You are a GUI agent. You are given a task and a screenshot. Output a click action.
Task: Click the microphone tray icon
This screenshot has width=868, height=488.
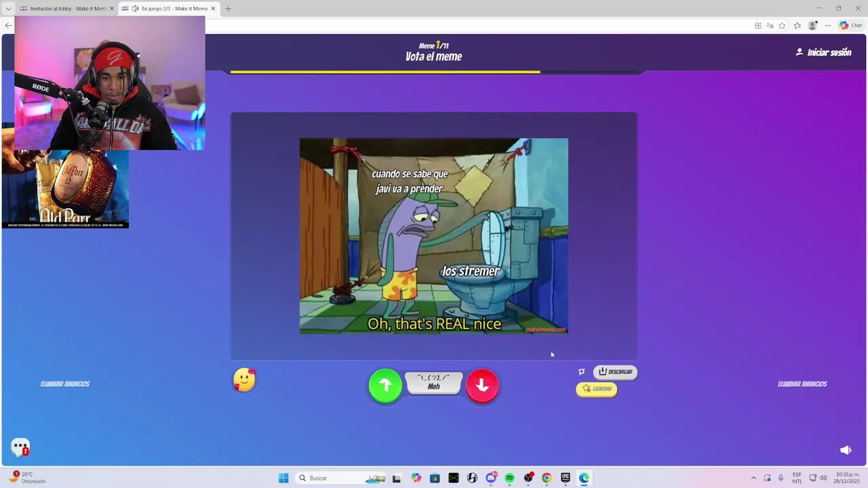tap(781, 478)
